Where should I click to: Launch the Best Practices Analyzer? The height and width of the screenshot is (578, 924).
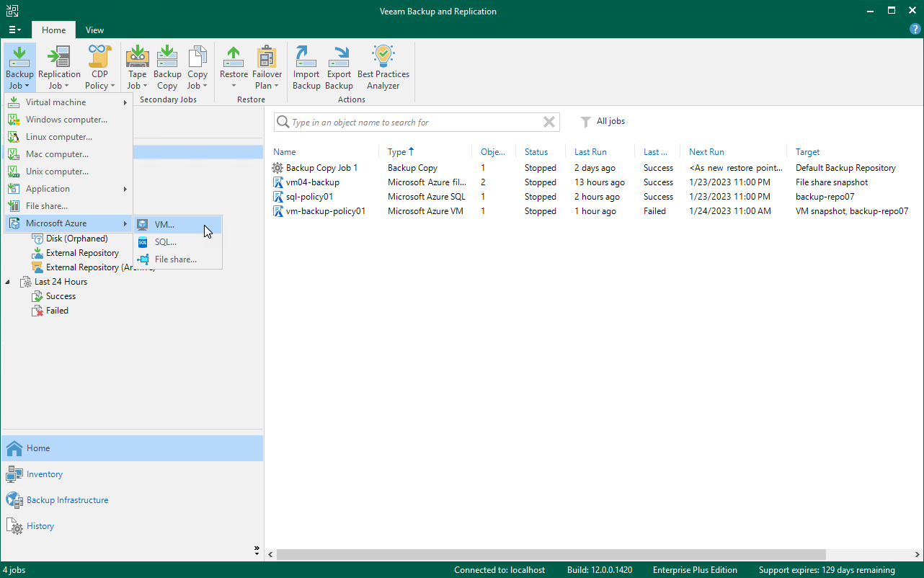coord(383,68)
